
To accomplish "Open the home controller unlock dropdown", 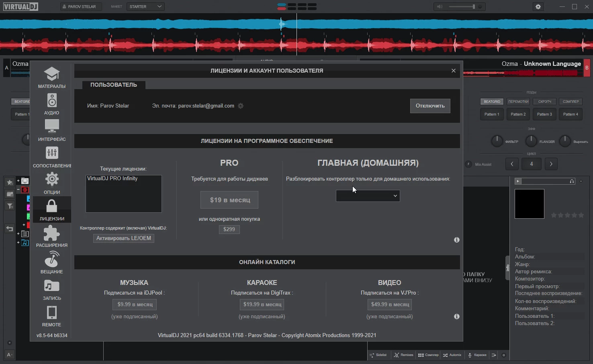I will (x=368, y=196).
